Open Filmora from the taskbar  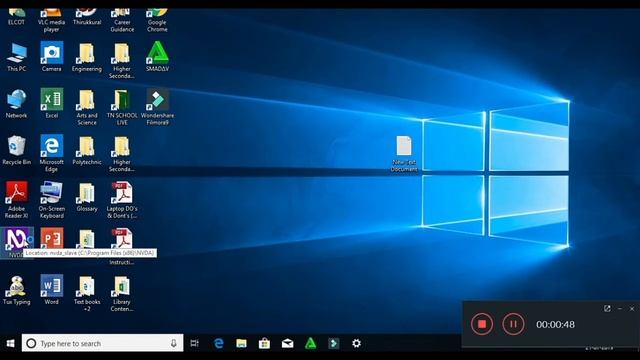click(333, 343)
